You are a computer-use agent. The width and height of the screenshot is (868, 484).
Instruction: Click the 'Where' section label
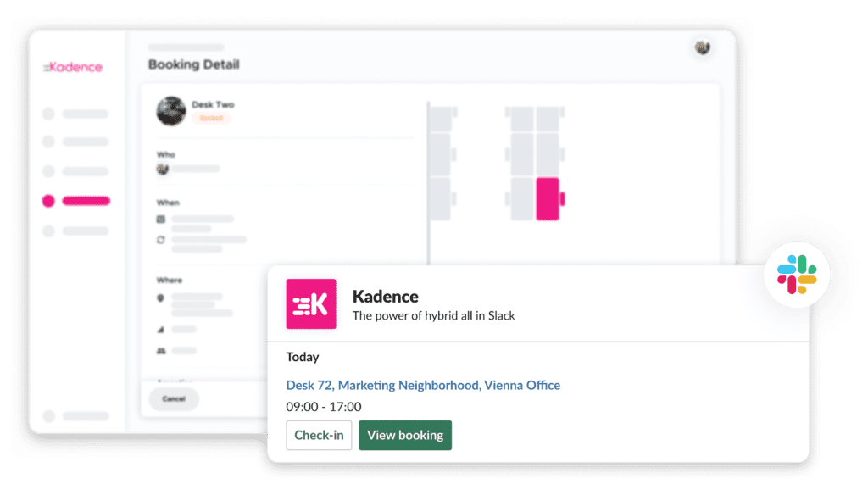tap(169, 281)
